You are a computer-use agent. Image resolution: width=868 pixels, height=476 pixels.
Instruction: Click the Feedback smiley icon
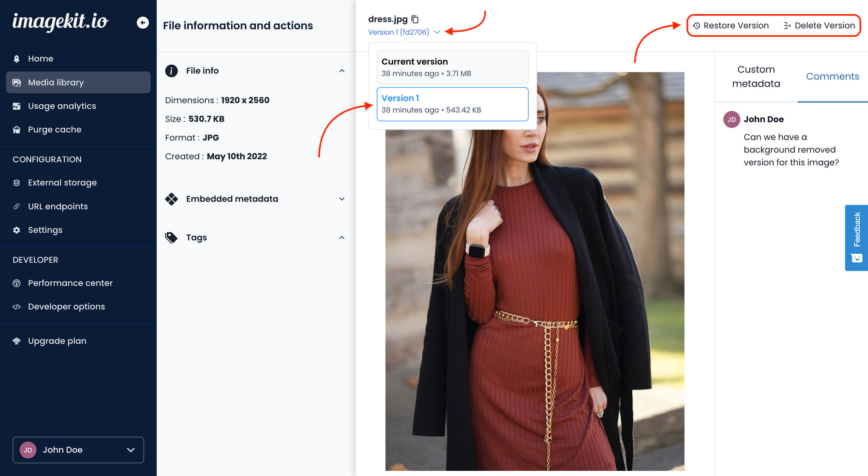857,258
